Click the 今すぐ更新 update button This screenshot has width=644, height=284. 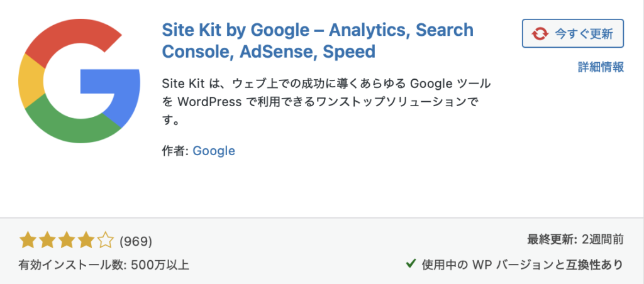point(572,33)
